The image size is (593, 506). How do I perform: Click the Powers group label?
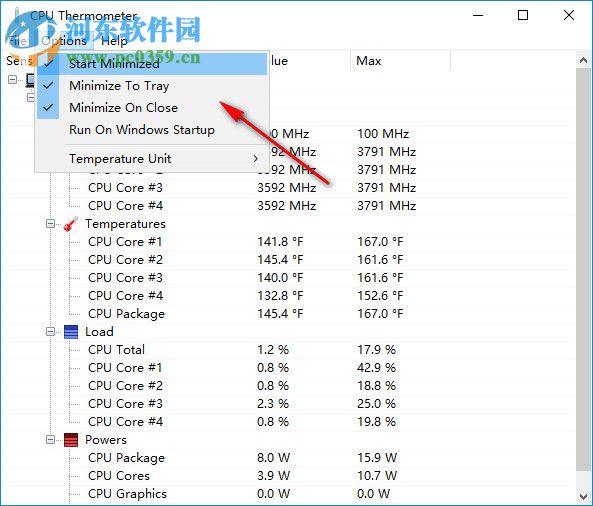(106, 440)
